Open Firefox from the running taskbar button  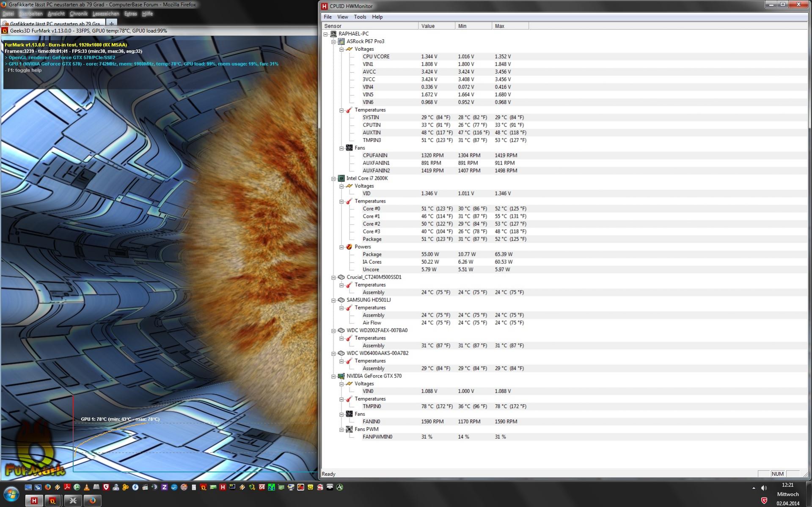click(92, 501)
